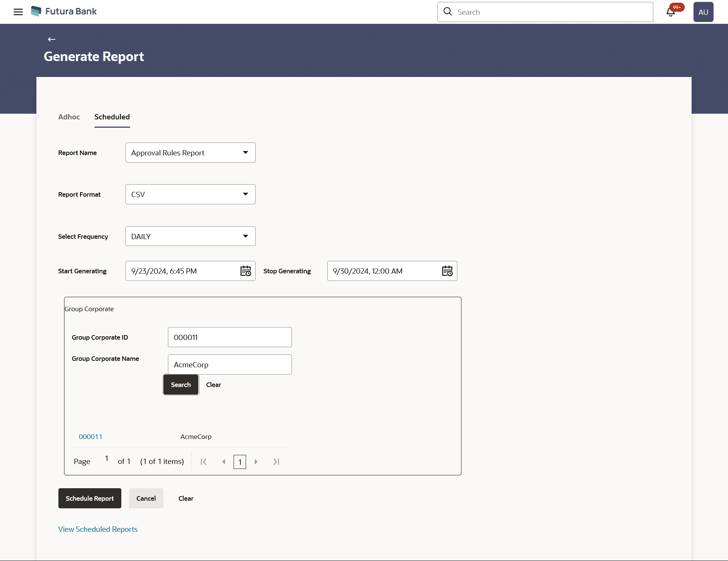The height and width of the screenshot is (561, 728).
Task: Expand the Report Format dropdown
Action: click(x=190, y=194)
